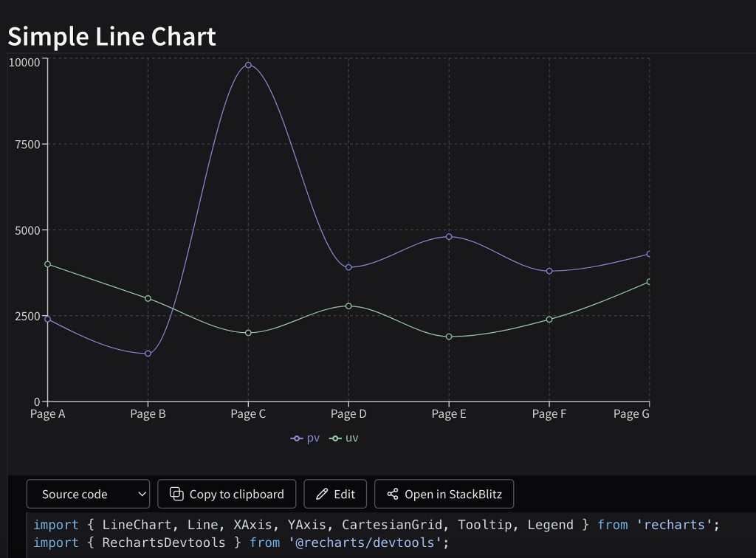This screenshot has height=558, width=756.
Task: Toggle the pv legend entry
Action: [x=305, y=438]
